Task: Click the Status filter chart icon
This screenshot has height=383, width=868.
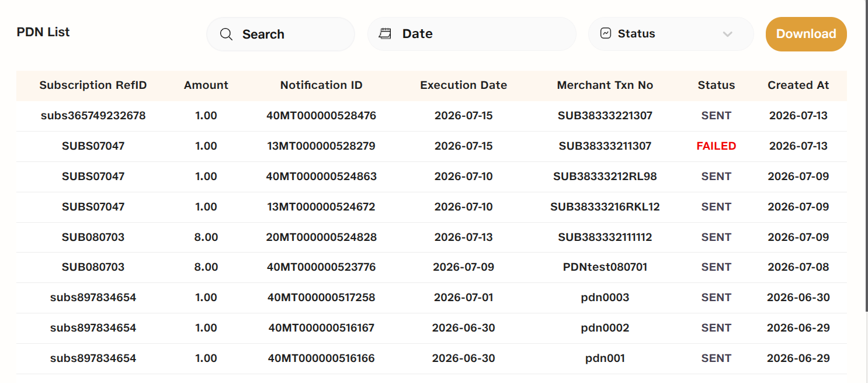Action: [606, 33]
